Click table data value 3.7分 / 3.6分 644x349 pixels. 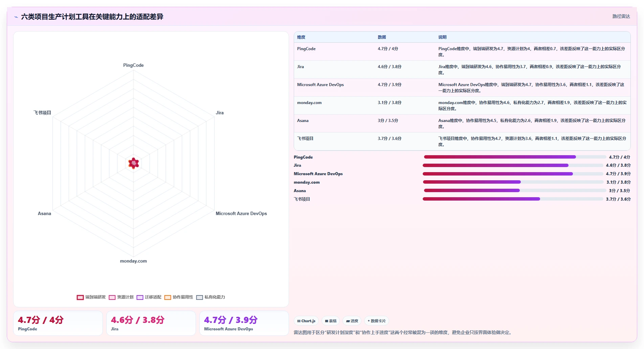pyautogui.click(x=390, y=139)
